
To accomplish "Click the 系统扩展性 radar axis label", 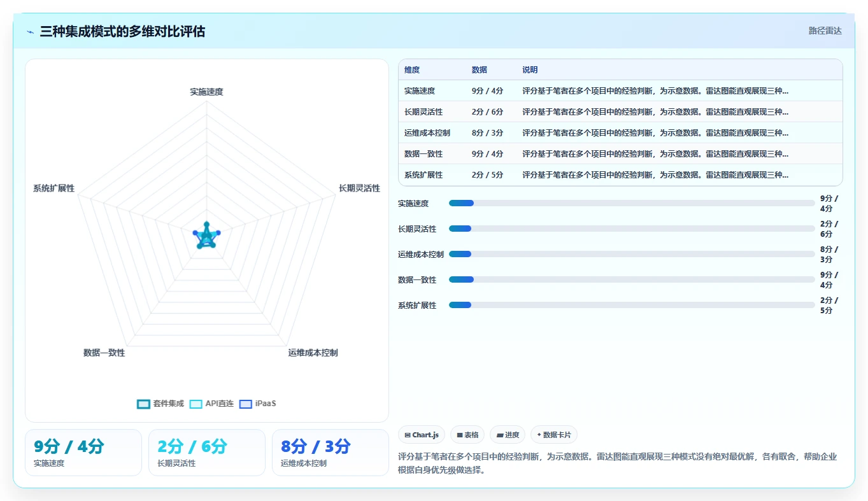I will 54,188.
